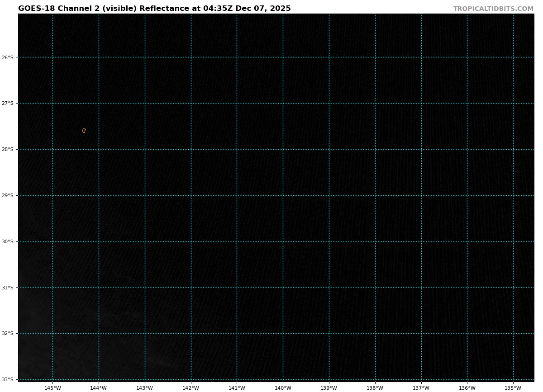Click the TROPICALTIDBITS.COM watermark text
Viewport: 543px width, 392px height.
pyautogui.click(x=493, y=9)
